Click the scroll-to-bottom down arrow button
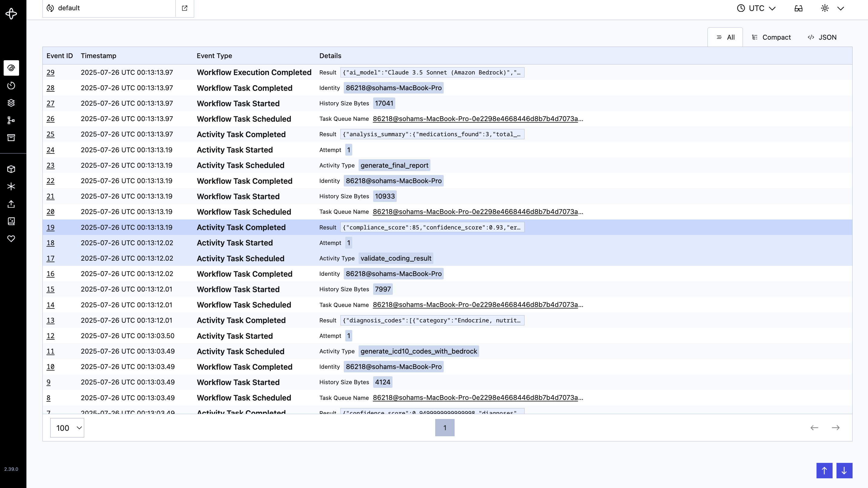Image resolution: width=868 pixels, height=488 pixels. point(844,470)
